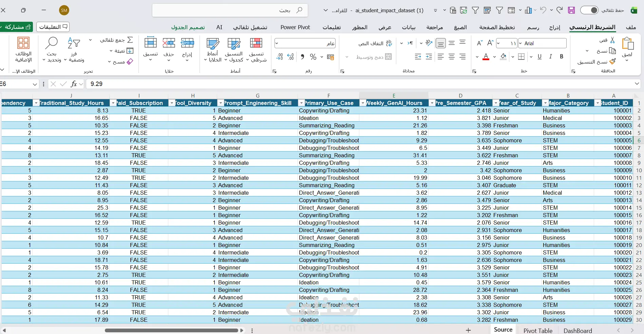Click the search box in the title bar
Viewport: 644px width, 334px height.
tap(230, 10)
